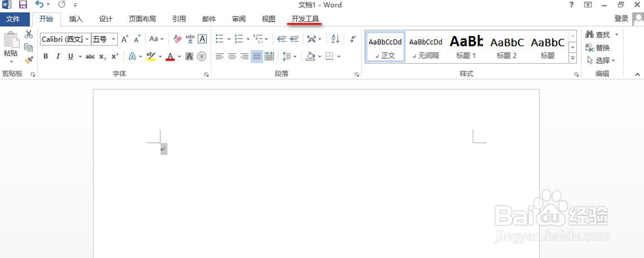Activate the Format Painter brush
Viewport: 644px width, 258px height.
point(28,60)
